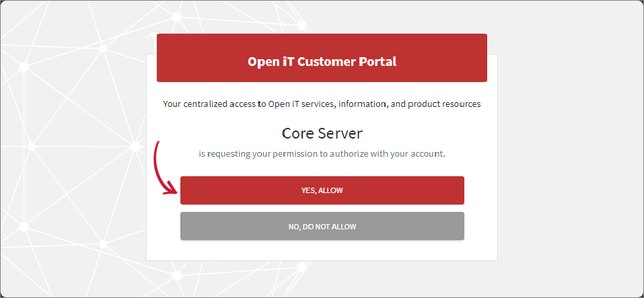
Task: Click the white card's bottom border area
Action: coord(322,260)
